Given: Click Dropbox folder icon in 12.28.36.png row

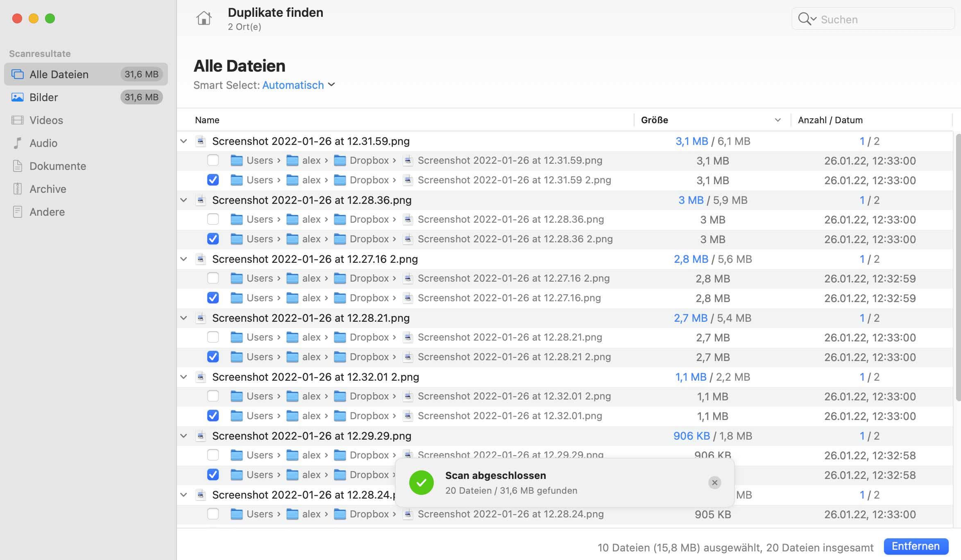Looking at the screenshot, I should [340, 219].
